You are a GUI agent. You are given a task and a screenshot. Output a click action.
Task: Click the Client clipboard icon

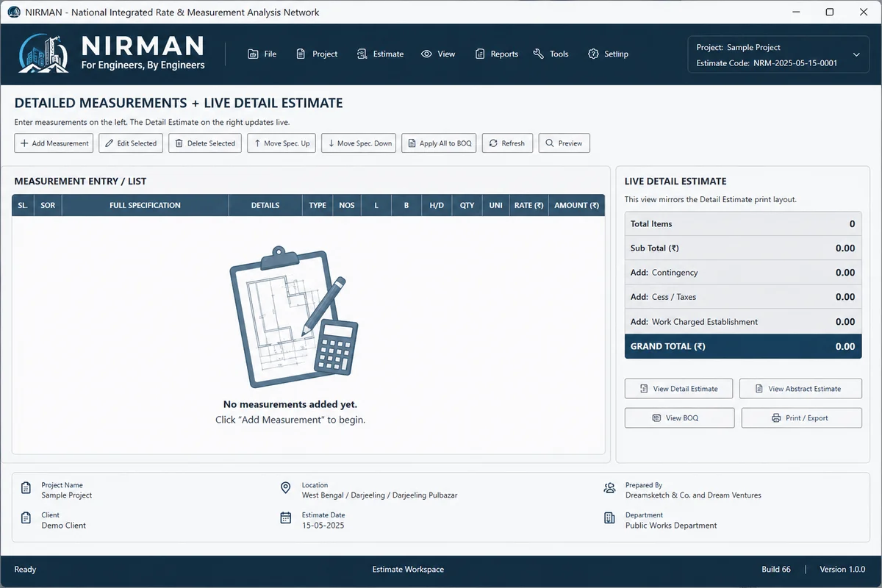coord(26,519)
